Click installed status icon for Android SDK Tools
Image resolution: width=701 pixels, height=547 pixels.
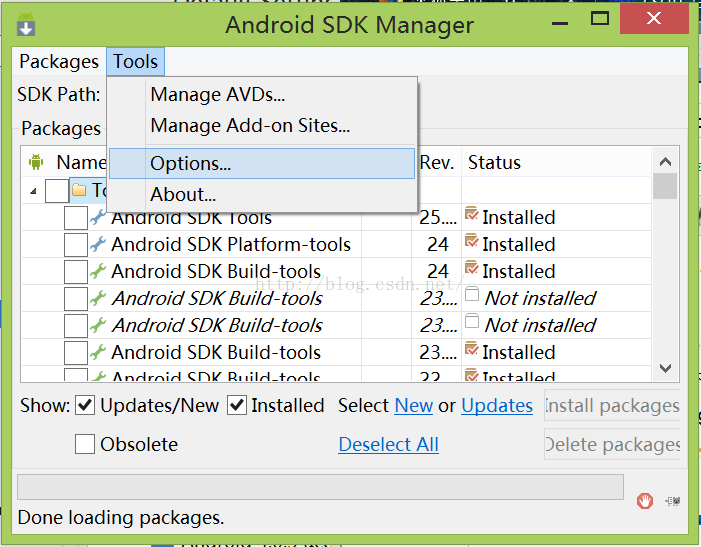[472, 214]
